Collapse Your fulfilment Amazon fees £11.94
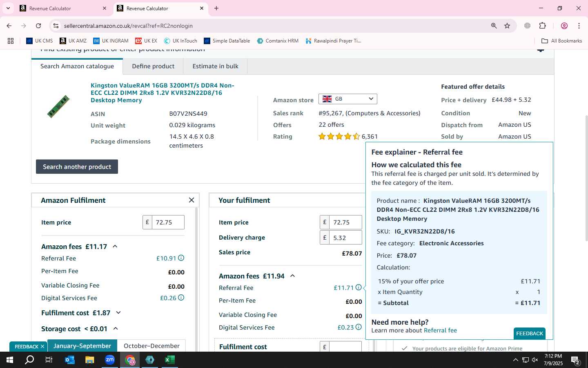Viewport: 588px width, 368px height. (292, 276)
